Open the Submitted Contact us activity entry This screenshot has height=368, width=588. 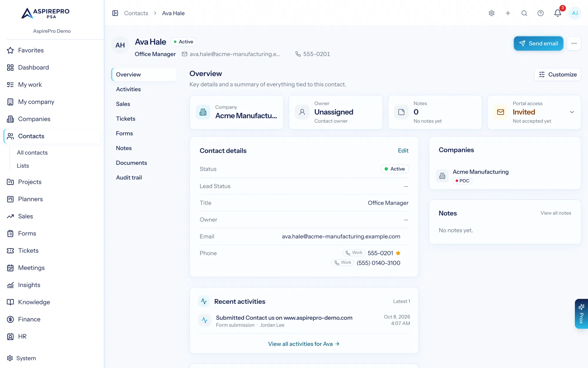coord(284,318)
